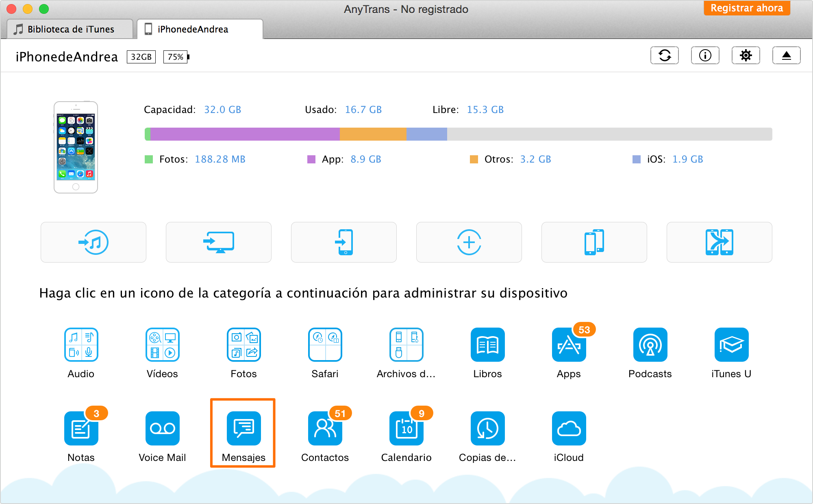The height and width of the screenshot is (504, 813).
Task: Open the Calendario category
Action: point(406,428)
